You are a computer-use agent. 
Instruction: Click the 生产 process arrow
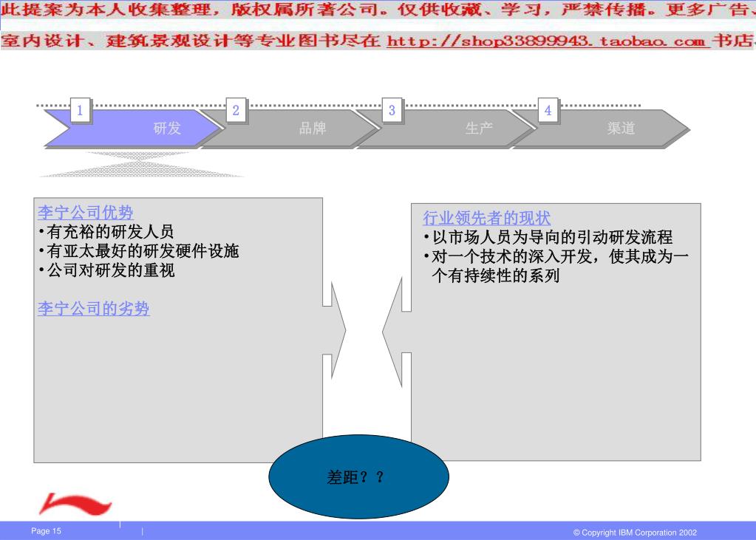click(x=446, y=129)
